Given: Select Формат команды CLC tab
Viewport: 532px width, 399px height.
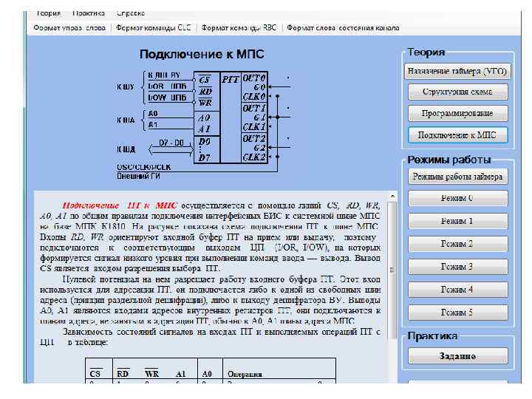Looking at the screenshot, I should [x=154, y=28].
